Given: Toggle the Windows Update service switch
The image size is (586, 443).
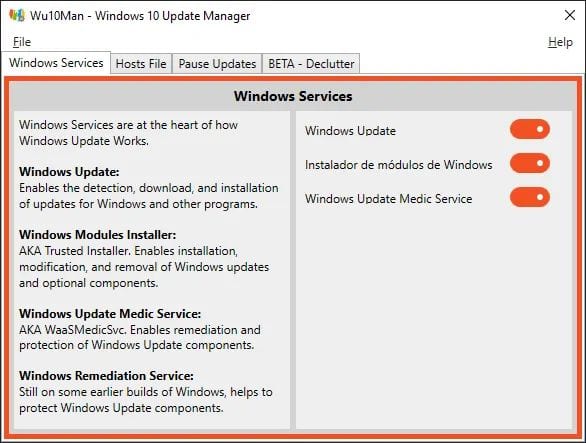Looking at the screenshot, I should (x=530, y=129).
